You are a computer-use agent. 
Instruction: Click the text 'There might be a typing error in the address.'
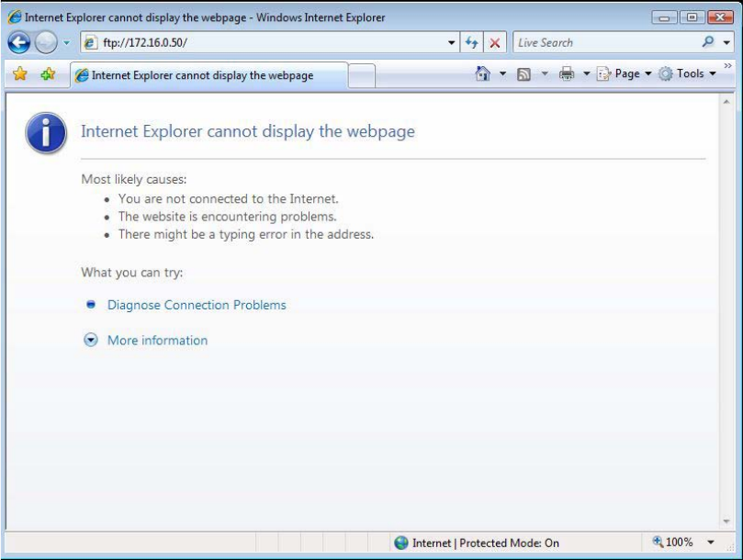tap(246, 234)
